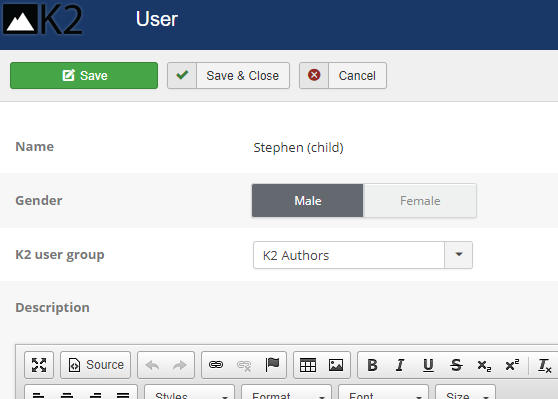Viewport: 558px width, 399px height.
Task: Insert a table in the editor
Action: pos(308,365)
